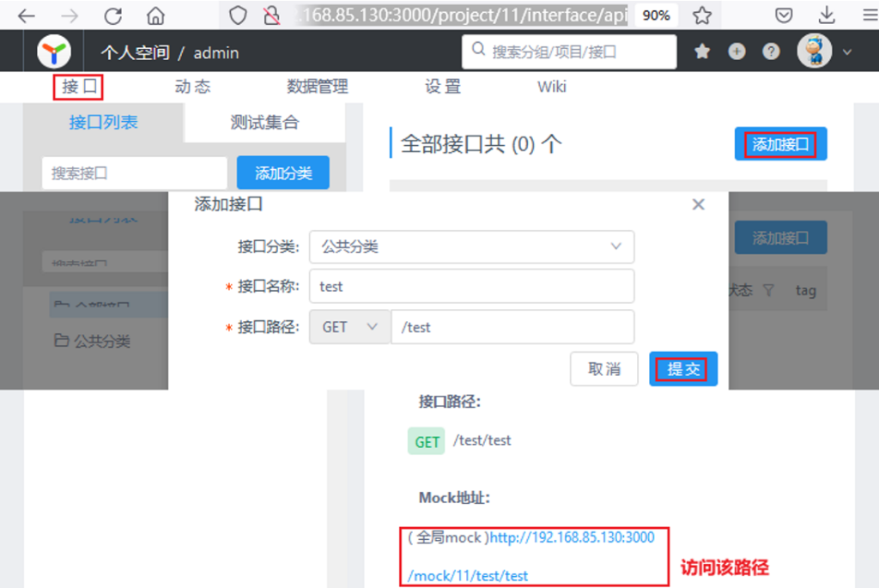Click the shield tracking protection icon

(x=239, y=15)
